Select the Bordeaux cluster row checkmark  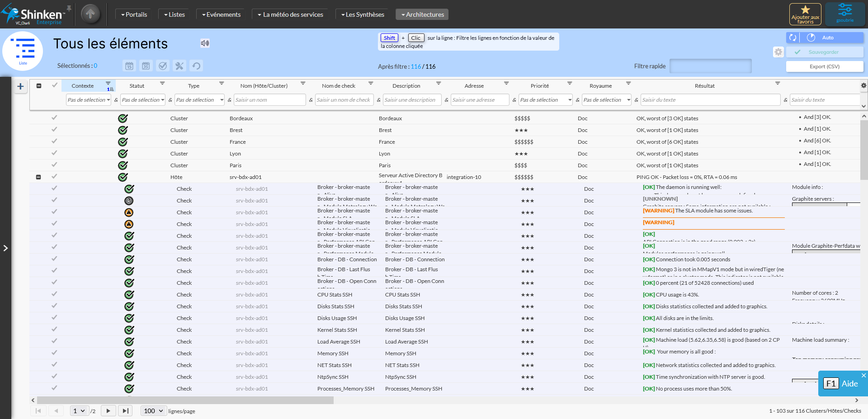click(54, 118)
